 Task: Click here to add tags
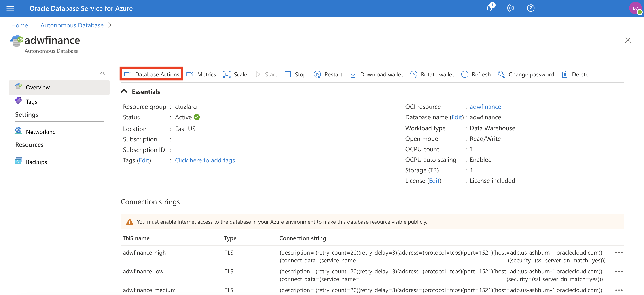click(x=205, y=160)
